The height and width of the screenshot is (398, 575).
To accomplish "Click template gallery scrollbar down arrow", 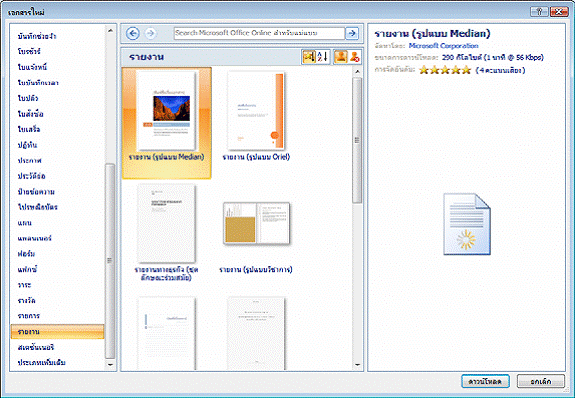I will click(357, 365).
